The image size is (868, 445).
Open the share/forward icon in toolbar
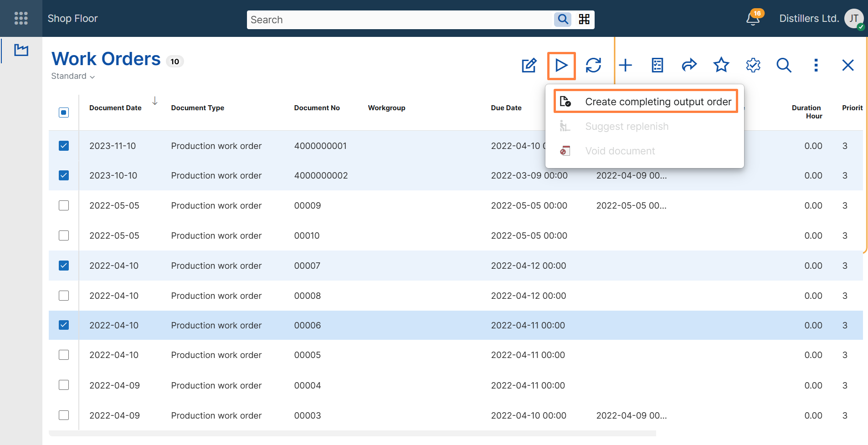click(x=688, y=65)
